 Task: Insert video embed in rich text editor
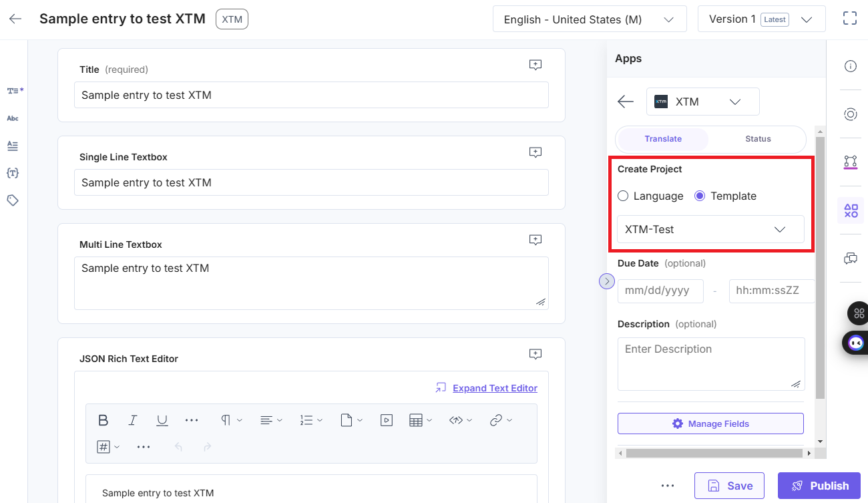(x=387, y=420)
